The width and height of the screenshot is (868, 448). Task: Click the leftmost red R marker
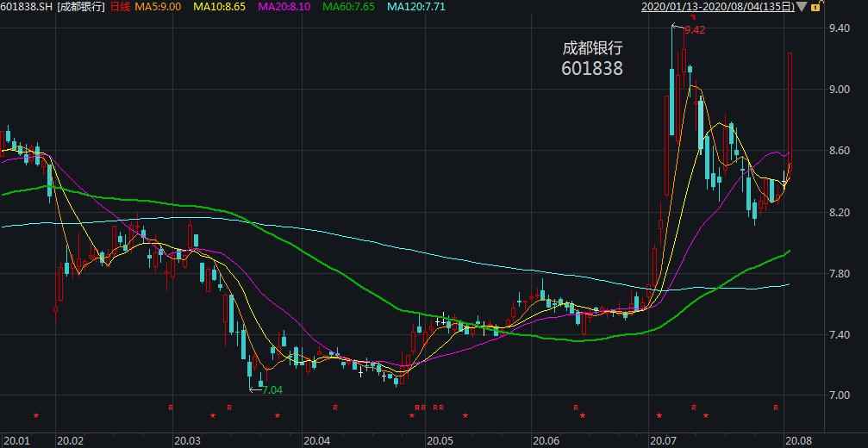[x=171, y=407]
